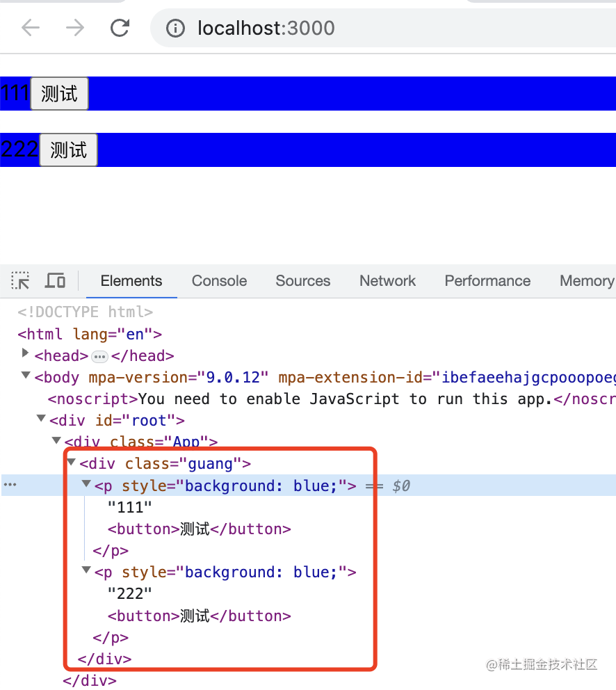The width and height of the screenshot is (616, 690).
Task: Open the Network tab
Action: click(387, 281)
